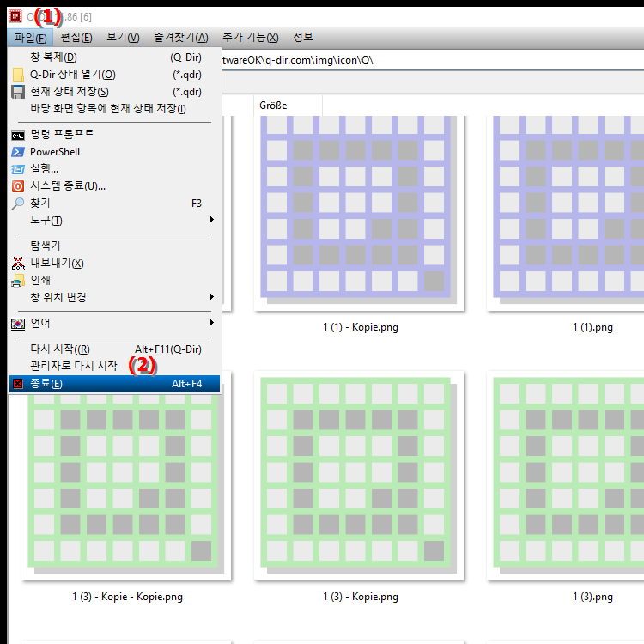644x644 pixels.
Task: Click the 실행 run icon
Action: point(18,169)
